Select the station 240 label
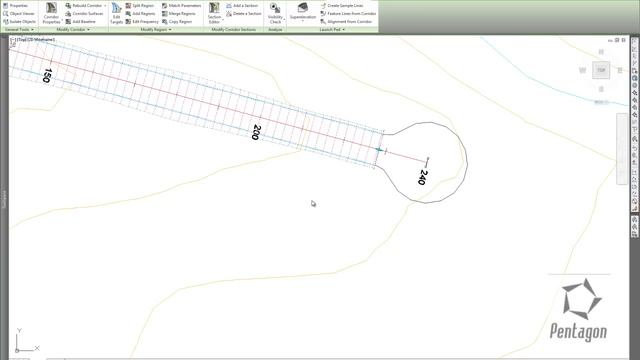This screenshot has width=640, height=360. [x=423, y=177]
